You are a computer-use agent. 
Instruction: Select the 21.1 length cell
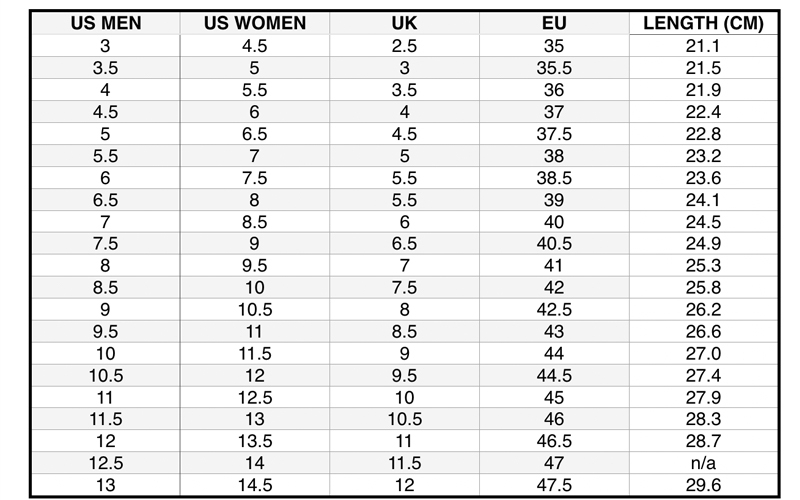(703, 46)
